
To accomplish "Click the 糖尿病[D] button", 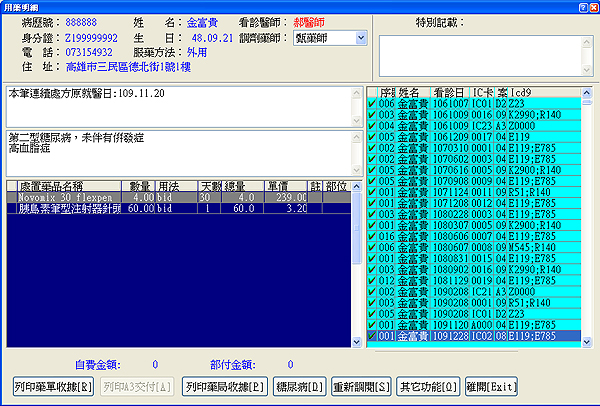I will [x=301, y=386].
